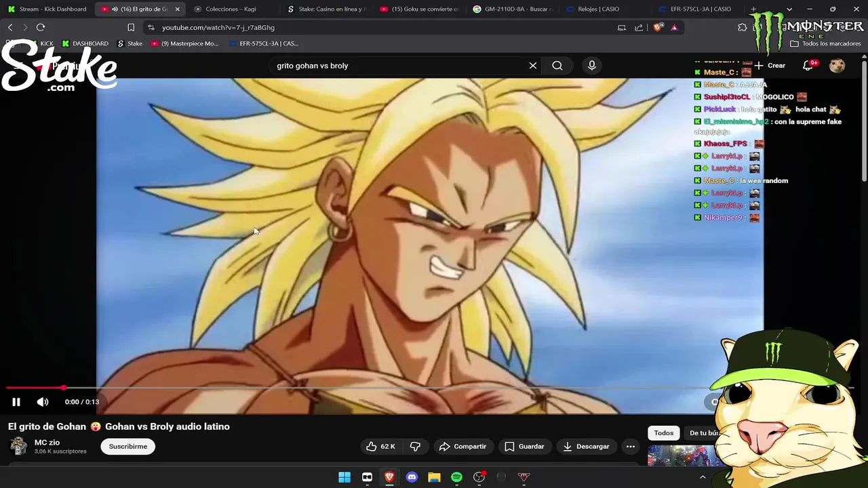868x488 pixels.
Task: Switch to the Stake: Casino en línea tab
Action: 327,9
